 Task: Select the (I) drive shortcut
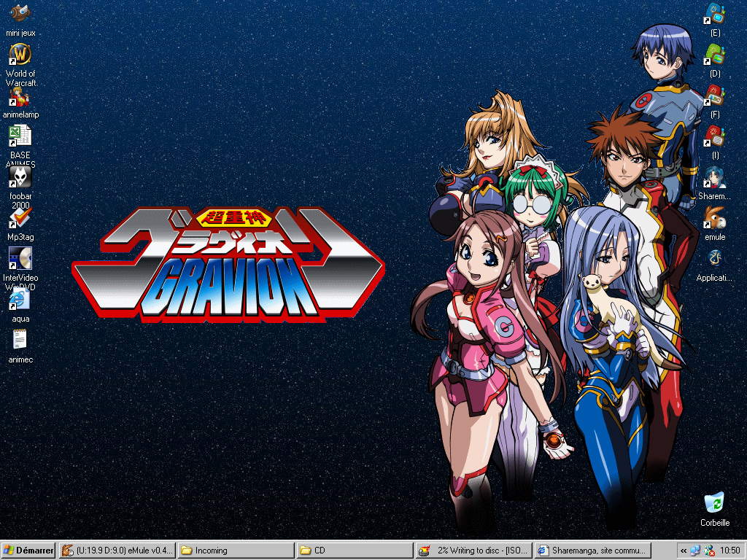pyautogui.click(x=715, y=143)
